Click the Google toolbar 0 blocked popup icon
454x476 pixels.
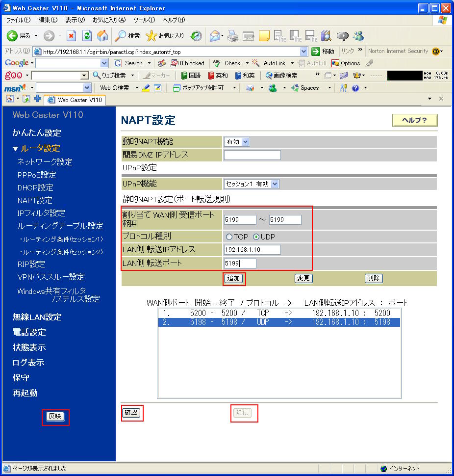coord(175,63)
